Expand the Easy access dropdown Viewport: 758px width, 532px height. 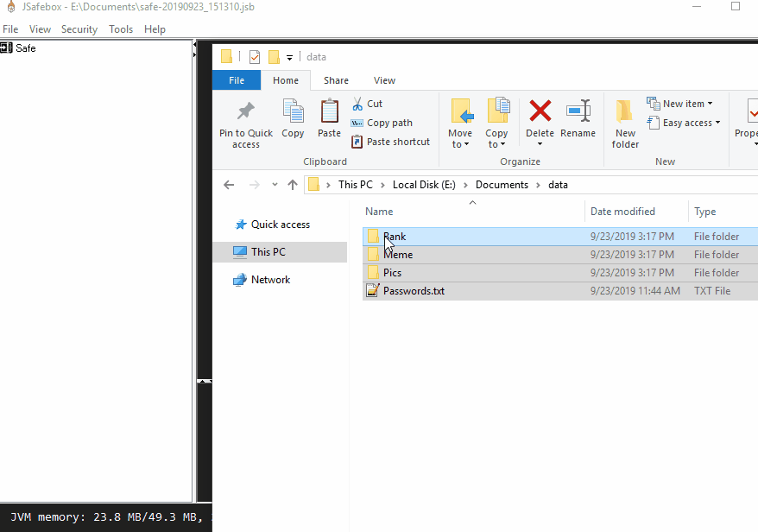pyautogui.click(x=684, y=123)
